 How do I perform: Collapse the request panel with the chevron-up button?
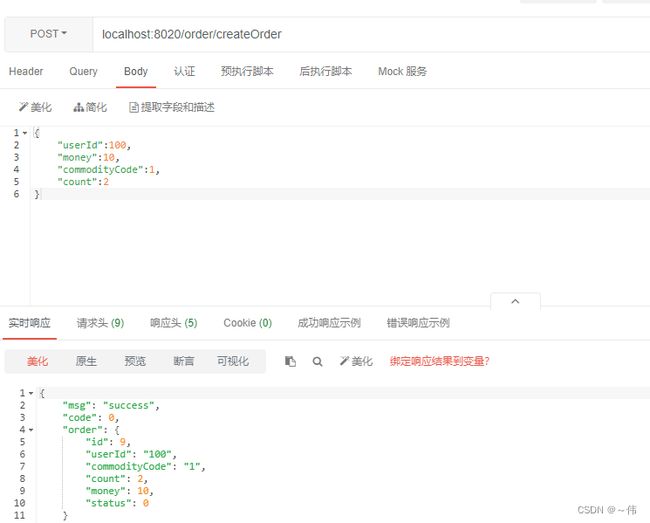515,301
